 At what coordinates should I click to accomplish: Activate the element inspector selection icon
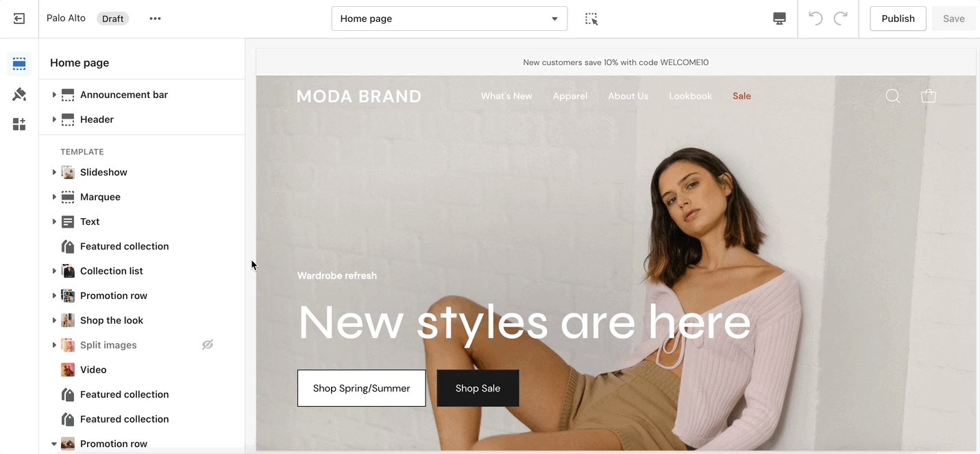point(591,19)
